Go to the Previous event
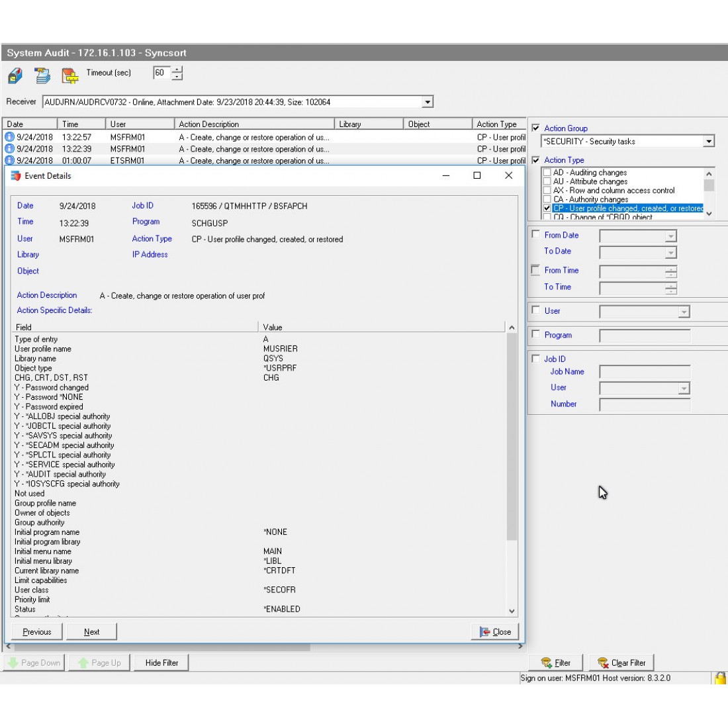The height and width of the screenshot is (728, 728). (x=37, y=632)
